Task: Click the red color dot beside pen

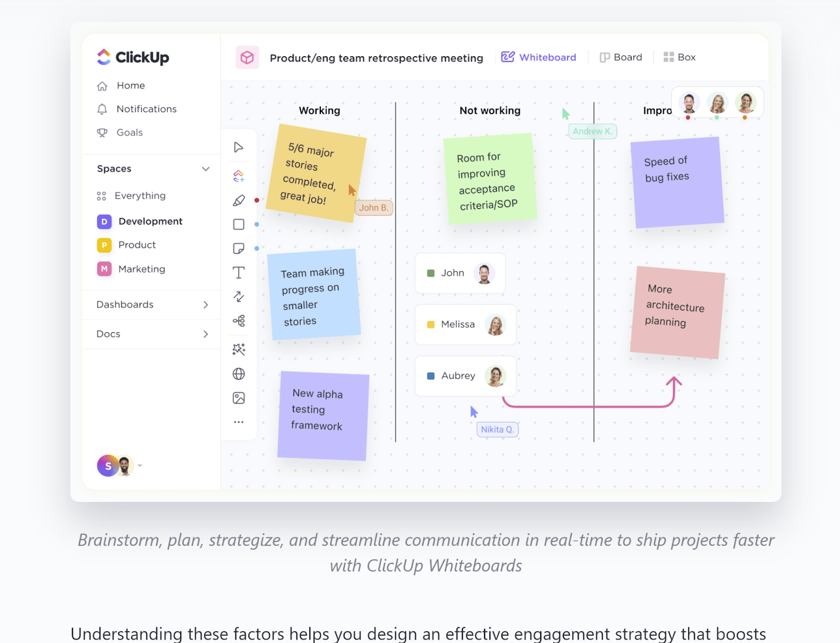Action: click(x=257, y=201)
